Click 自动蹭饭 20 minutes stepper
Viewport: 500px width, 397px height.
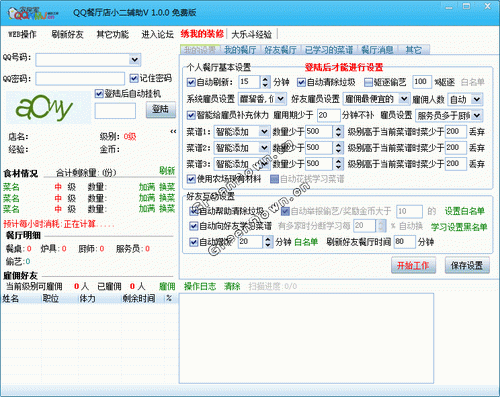[268, 242]
